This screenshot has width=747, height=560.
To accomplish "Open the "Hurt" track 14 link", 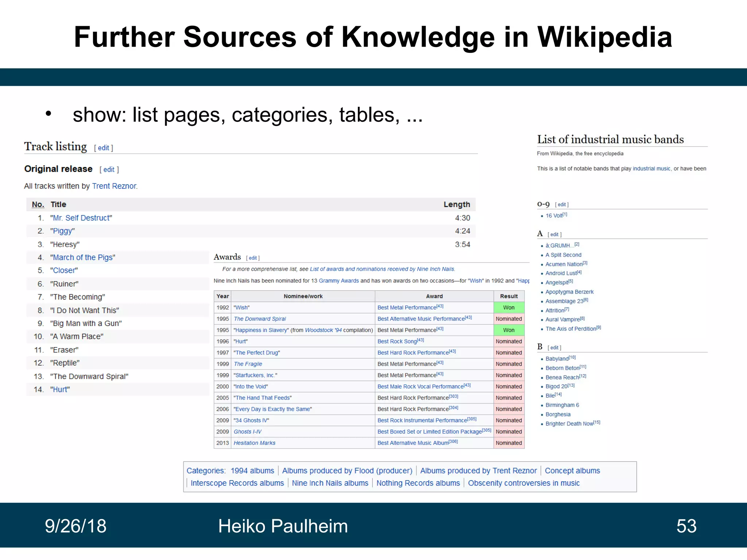I will (60, 390).
